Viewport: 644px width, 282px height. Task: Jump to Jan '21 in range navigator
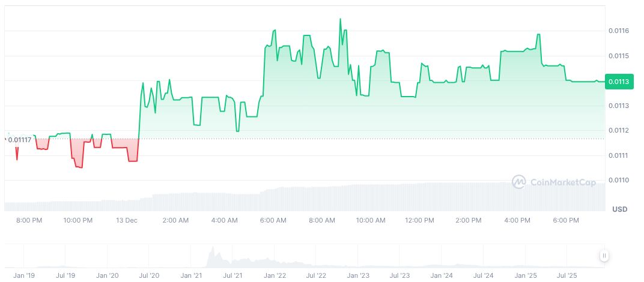click(x=191, y=275)
